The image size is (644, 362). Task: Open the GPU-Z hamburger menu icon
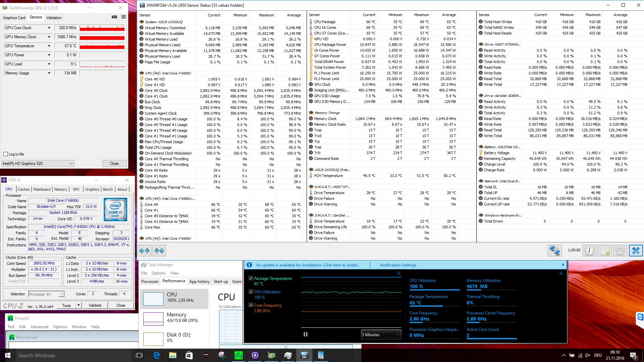(123, 17)
